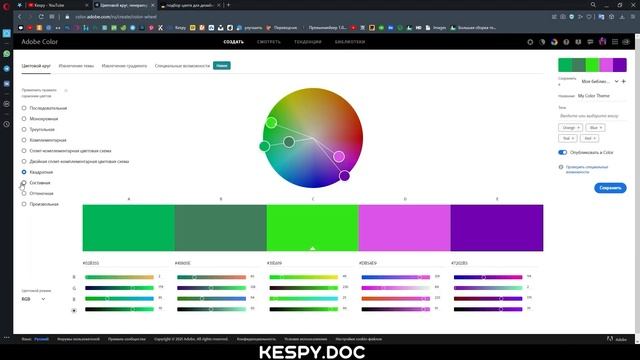Image resolution: width=640 pixels, height=360 pixels.
Task: Select Сплит-комплементарная цветовая схема rule
Action: (67, 151)
